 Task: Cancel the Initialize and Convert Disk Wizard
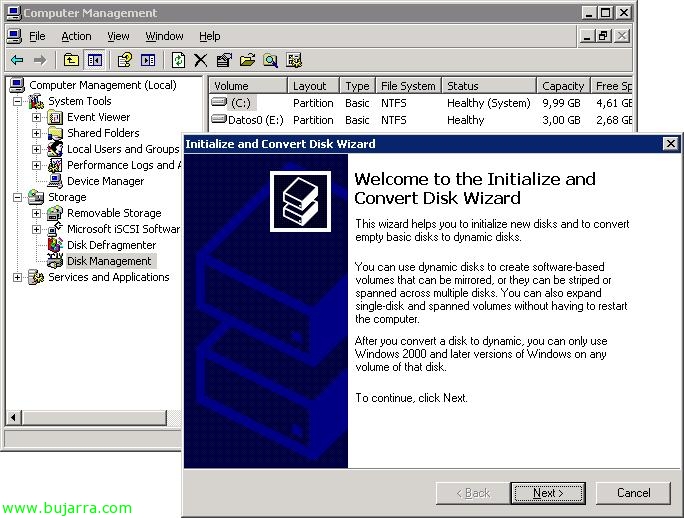(x=633, y=492)
